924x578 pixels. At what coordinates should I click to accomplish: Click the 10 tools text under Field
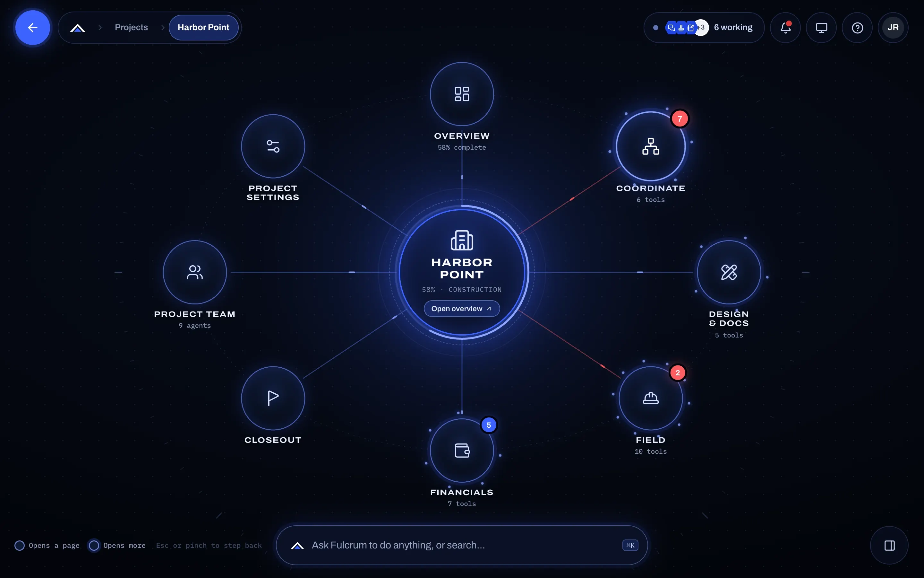pos(651,451)
